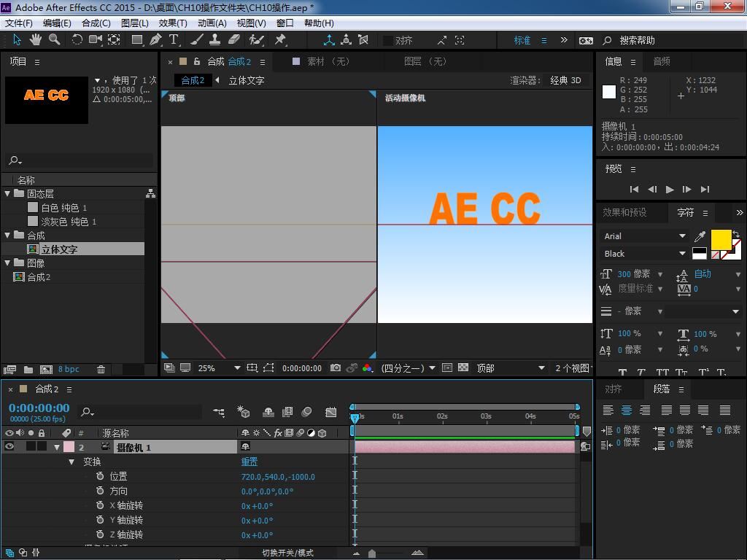
Task: Select the Pen tool
Action: (155, 40)
